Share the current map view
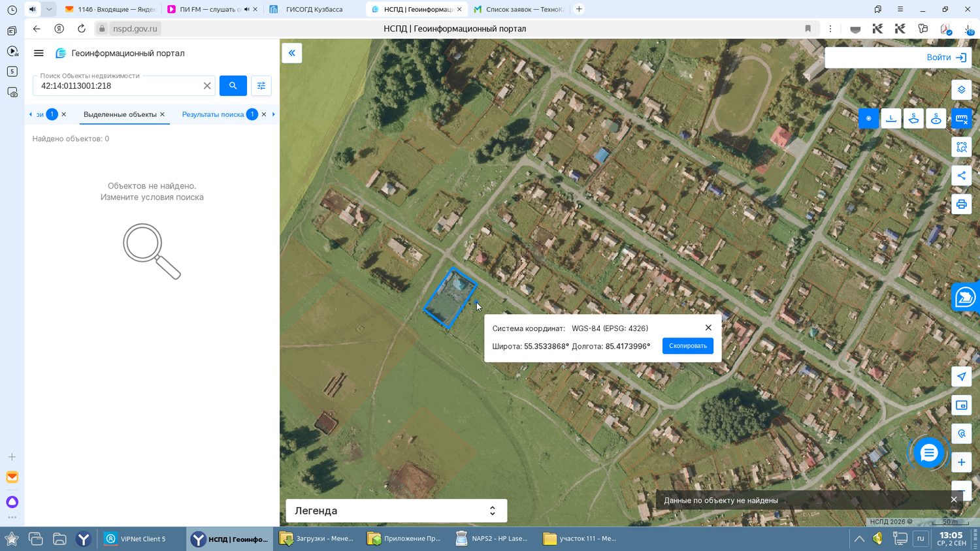980x551 pixels. pos(961,176)
